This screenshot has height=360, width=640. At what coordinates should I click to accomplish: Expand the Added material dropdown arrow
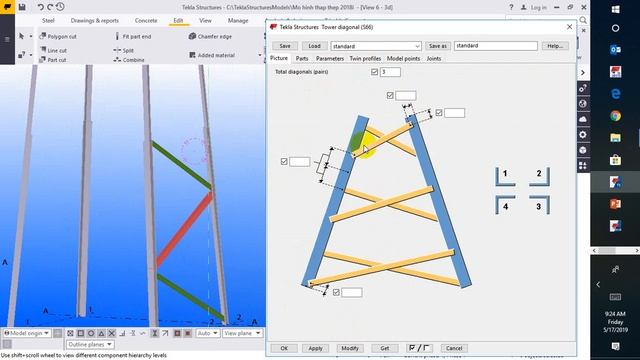(x=260, y=55)
